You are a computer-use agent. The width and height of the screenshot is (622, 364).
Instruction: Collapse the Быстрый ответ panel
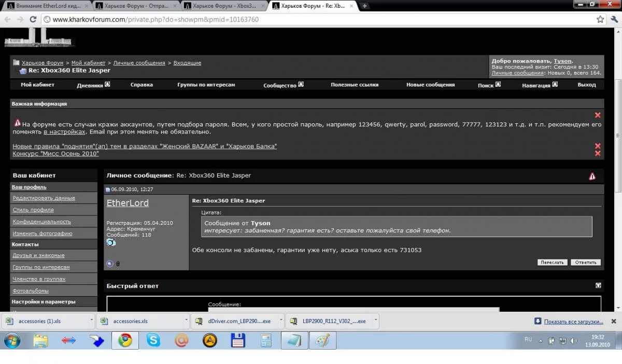[x=598, y=285]
